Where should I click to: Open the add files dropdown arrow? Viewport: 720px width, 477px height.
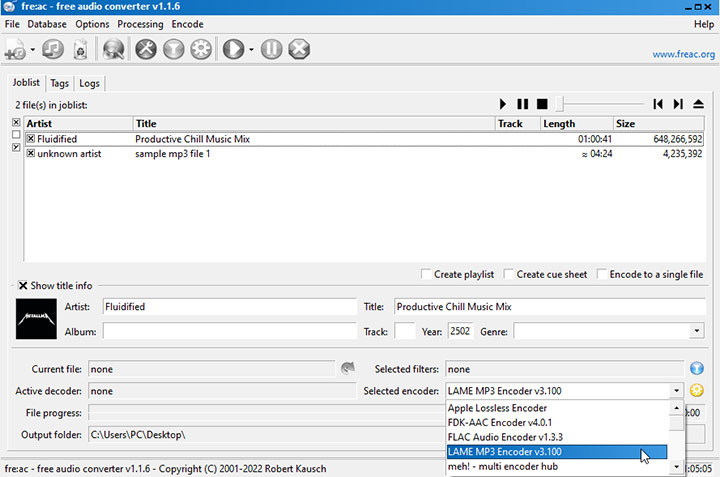(x=33, y=50)
